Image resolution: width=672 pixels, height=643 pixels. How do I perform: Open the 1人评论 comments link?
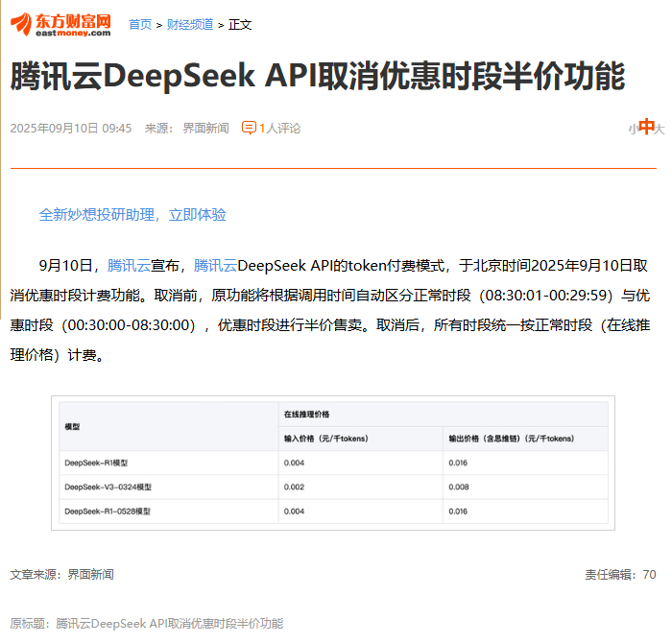pos(280,128)
